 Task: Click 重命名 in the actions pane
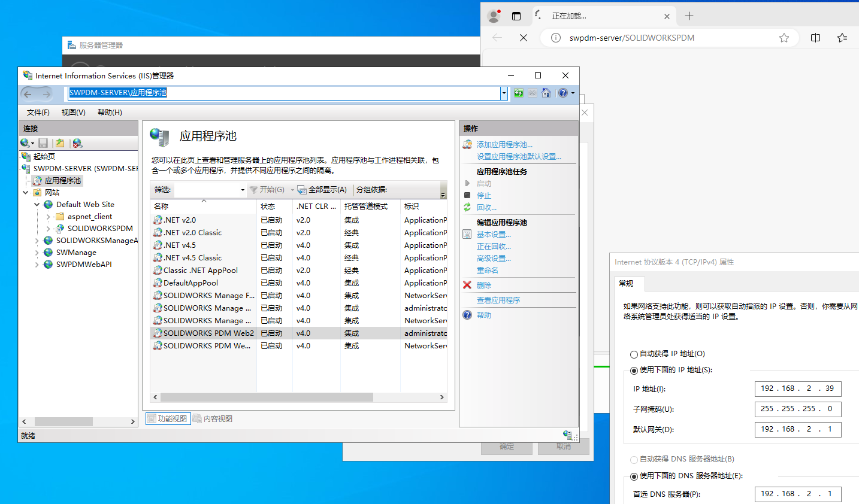(x=488, y=271)
